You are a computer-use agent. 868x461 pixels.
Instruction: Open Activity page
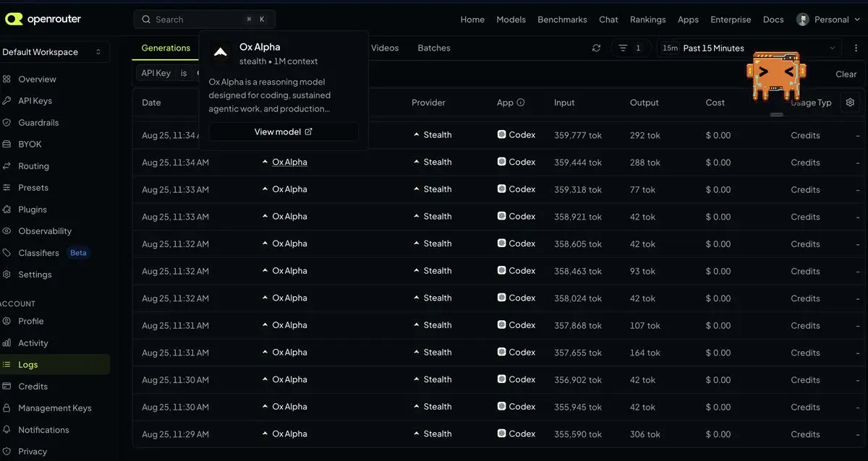tap(33, 343)
